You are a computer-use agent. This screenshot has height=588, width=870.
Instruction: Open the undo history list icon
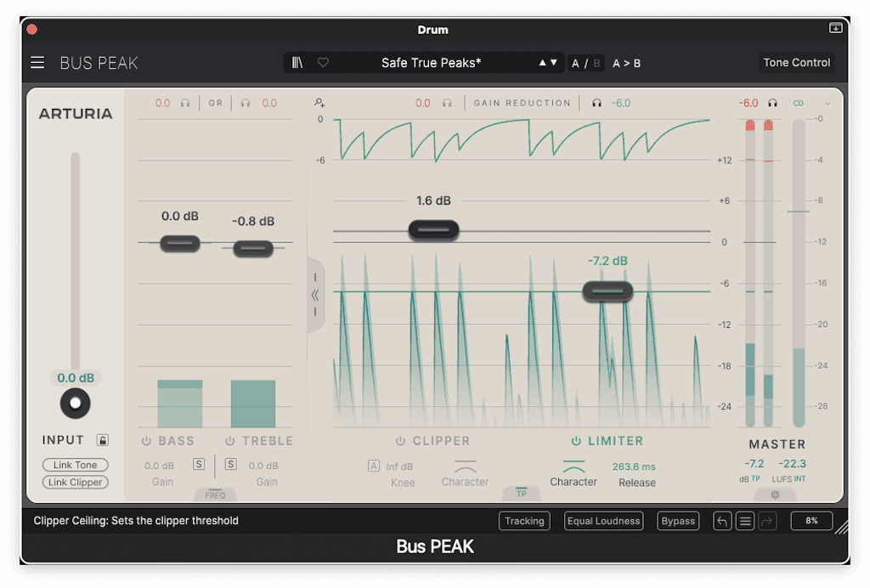point(745,521)
